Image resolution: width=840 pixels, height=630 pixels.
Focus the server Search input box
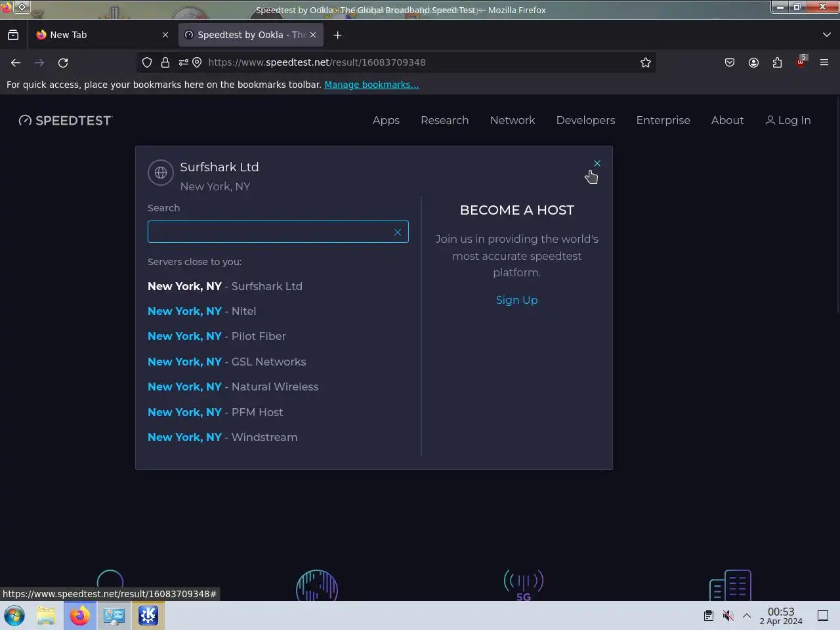tap(278, 232)
